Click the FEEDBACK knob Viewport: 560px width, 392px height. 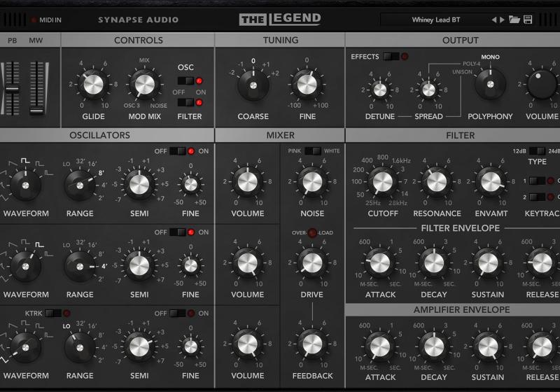(312, 344)
